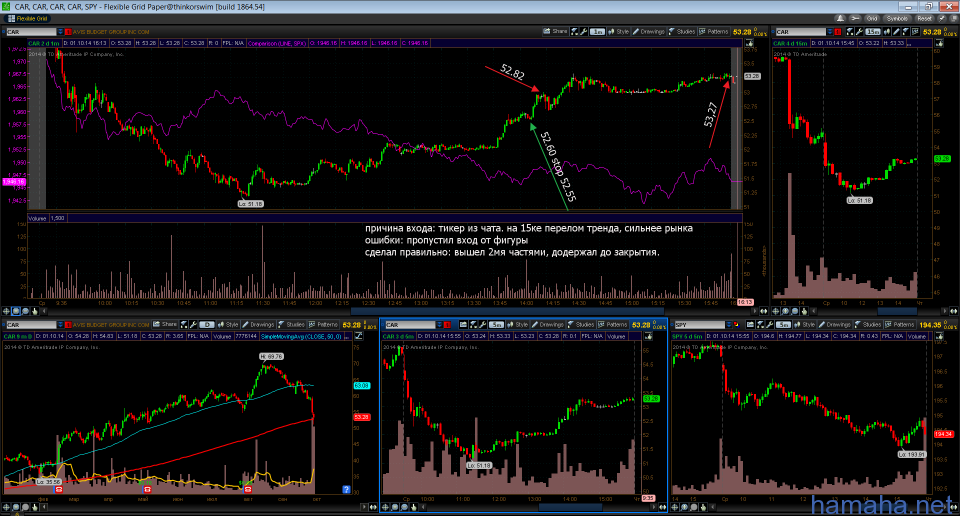Click the Share button in top chart
The height and width of the screenshot is (516, 960).
(555, 31)
